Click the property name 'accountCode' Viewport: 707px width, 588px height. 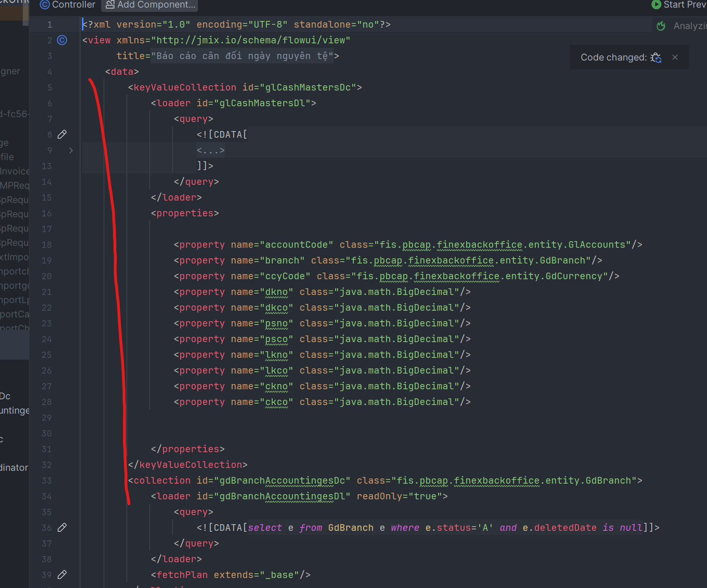(x=297, y=244)
